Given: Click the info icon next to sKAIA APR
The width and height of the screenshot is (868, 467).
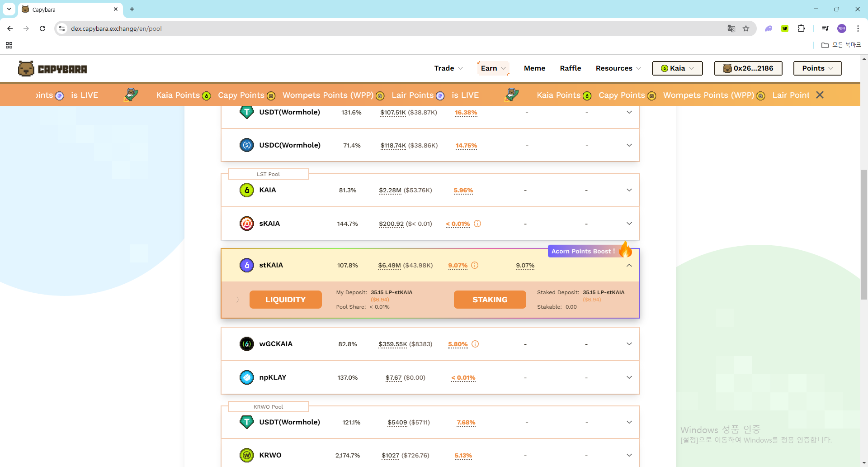Looking at the screenshot, I should [477, 224].
